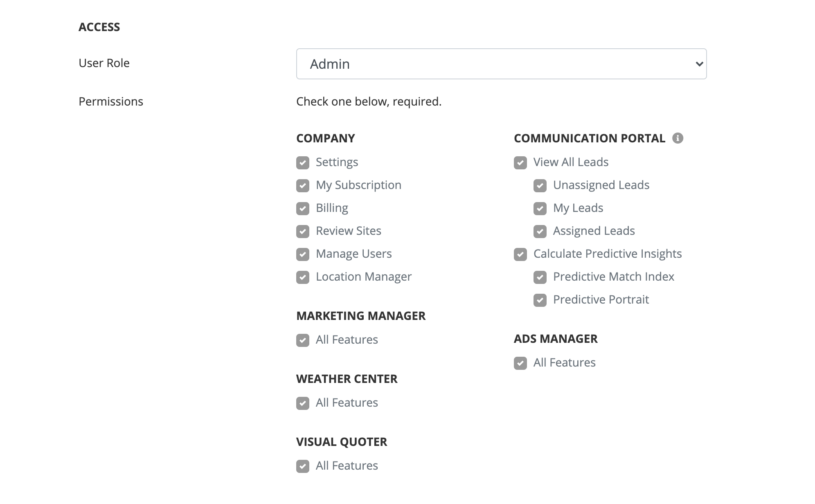Viewport: 815px width, 504px height.
Task: Uncheck the Unassigned Leads checkbox
Action: tap(540, 186)
